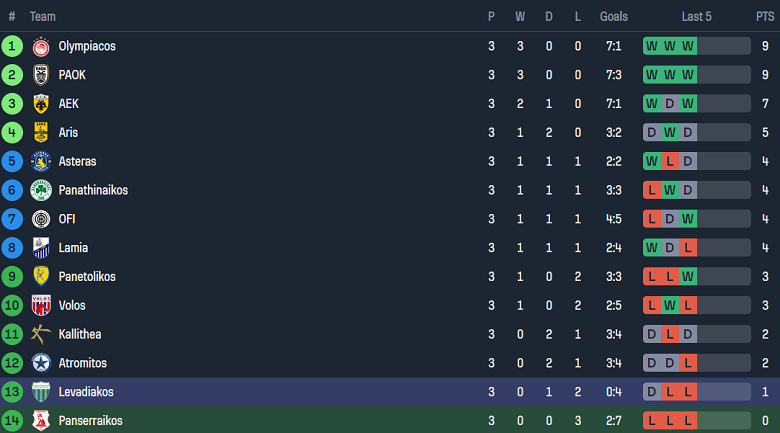Click the Olympiacos club crest icon

pyautogui.click(x=41, y=46)
